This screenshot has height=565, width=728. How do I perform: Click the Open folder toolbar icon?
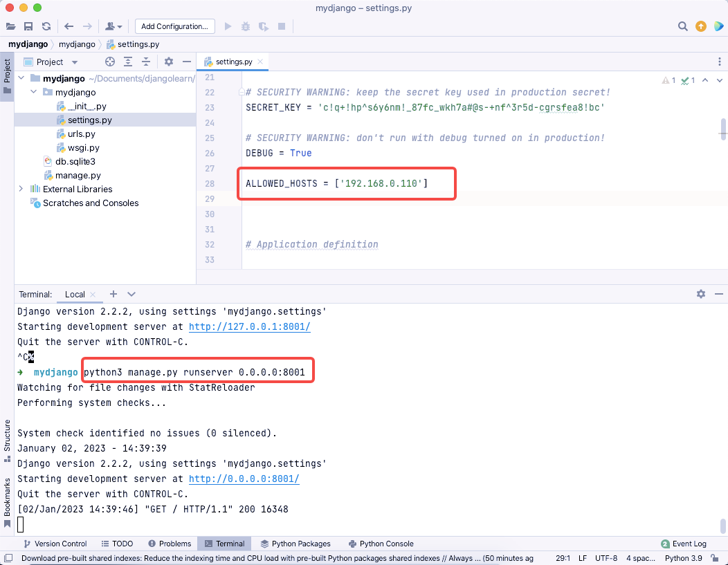point(10,26)
